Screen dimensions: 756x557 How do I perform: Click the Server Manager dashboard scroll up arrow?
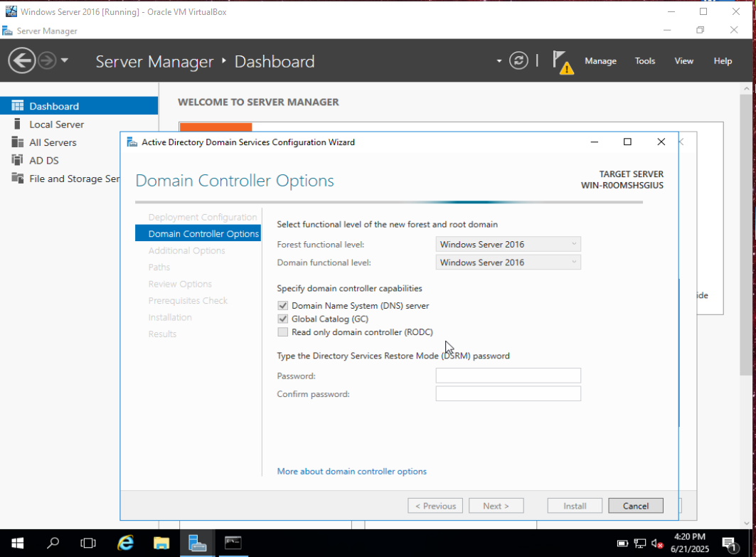tap(746, 89)
